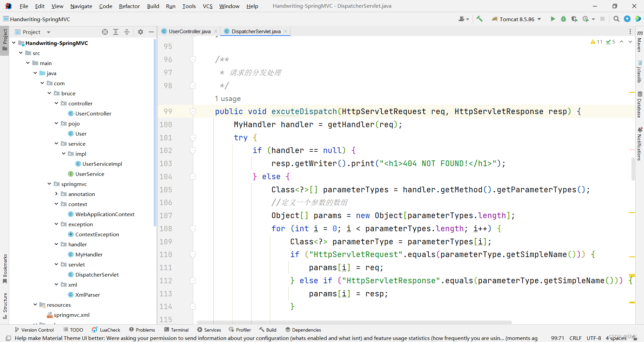644x342 pixels.
Task: Open the Refactor menu
Action: (129, 6)
